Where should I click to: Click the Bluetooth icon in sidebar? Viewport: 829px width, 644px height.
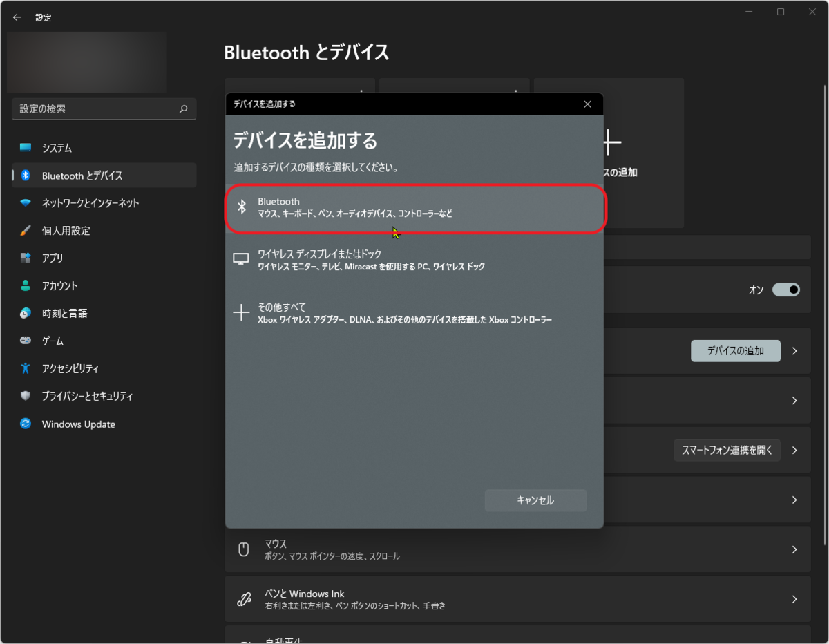(26, 176)
